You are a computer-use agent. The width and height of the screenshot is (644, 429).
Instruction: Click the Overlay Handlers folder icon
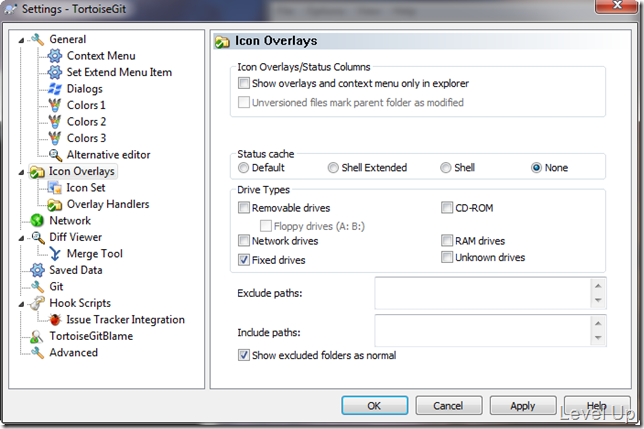pos(55,204)
